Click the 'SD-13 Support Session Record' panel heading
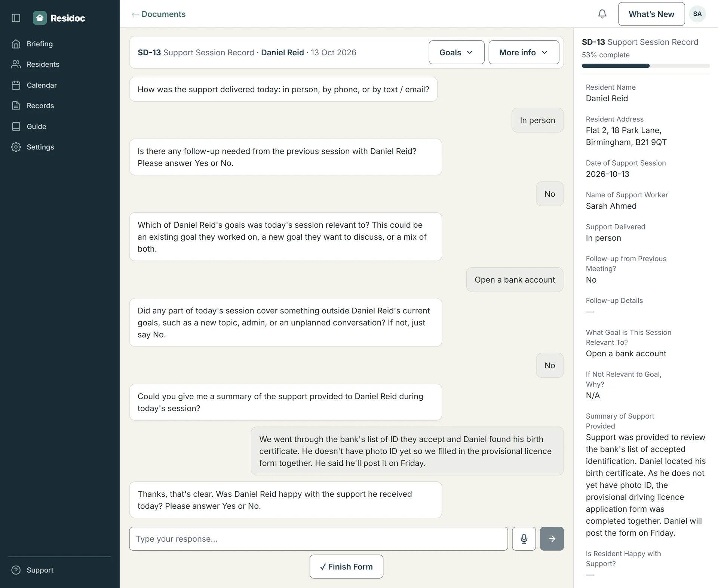 [x=640, y=42]
